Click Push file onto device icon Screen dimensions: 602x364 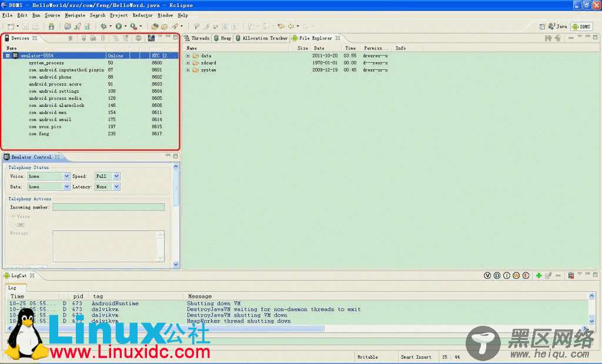point(557,38)
